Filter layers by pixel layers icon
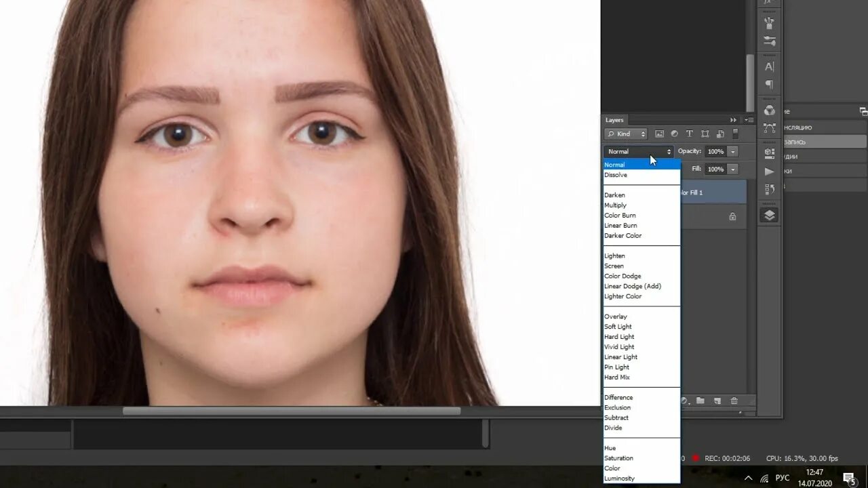This screenshot has height=488, width=868. (x=659, y=134)
